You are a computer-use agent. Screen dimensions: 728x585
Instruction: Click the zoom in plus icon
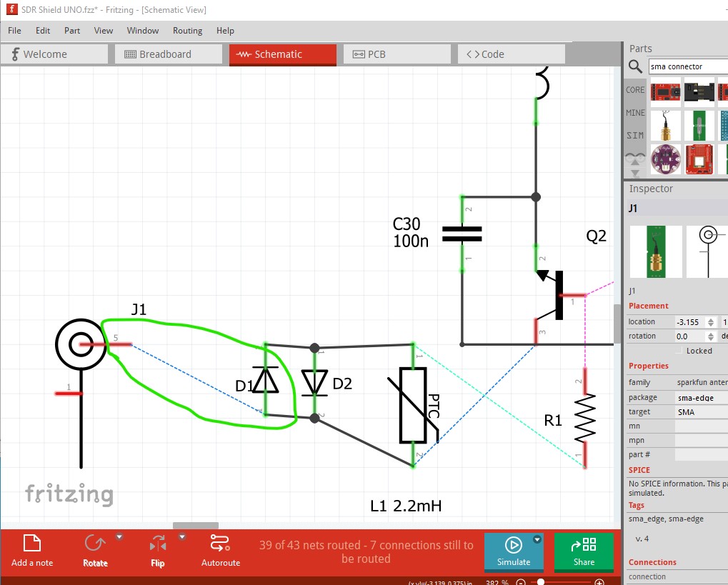tap(599, 582)
